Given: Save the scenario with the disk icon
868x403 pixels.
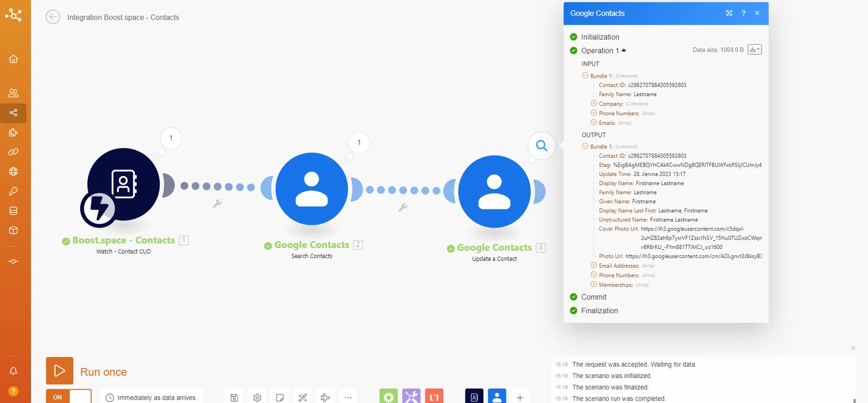Looking at the screenshot, I should coord(234,398).
